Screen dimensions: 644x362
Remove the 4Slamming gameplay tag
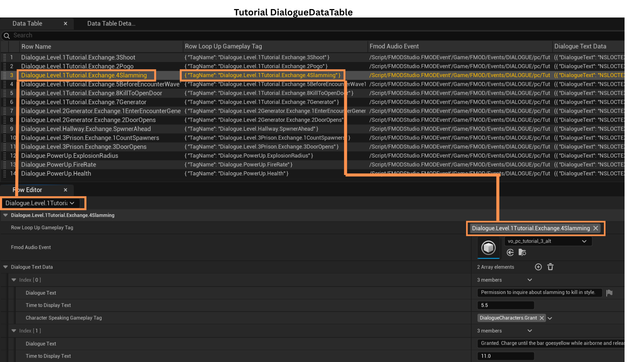596,228
